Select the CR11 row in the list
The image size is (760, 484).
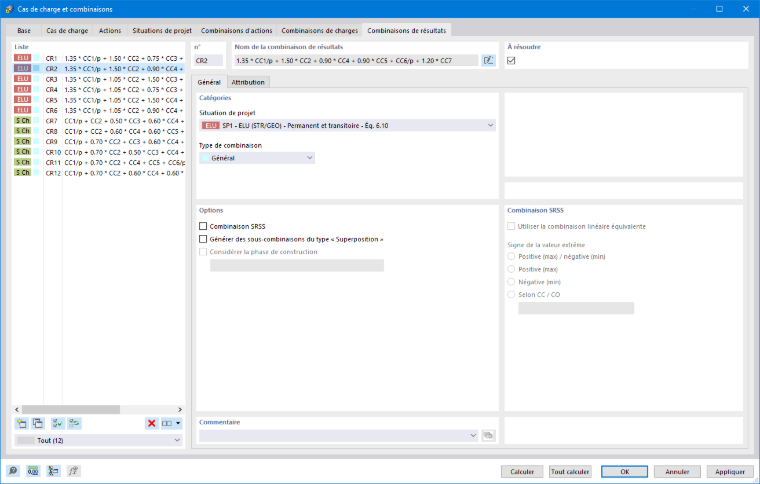point(98,162)
